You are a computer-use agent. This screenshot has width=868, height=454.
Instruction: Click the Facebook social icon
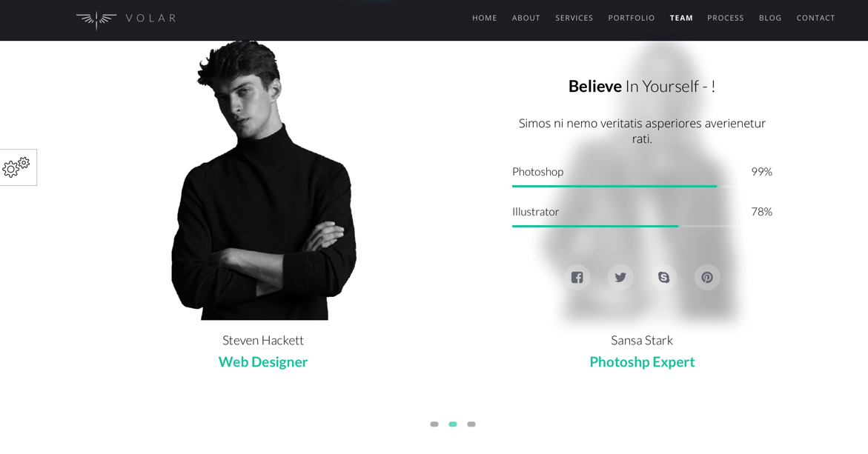point(577,277)
